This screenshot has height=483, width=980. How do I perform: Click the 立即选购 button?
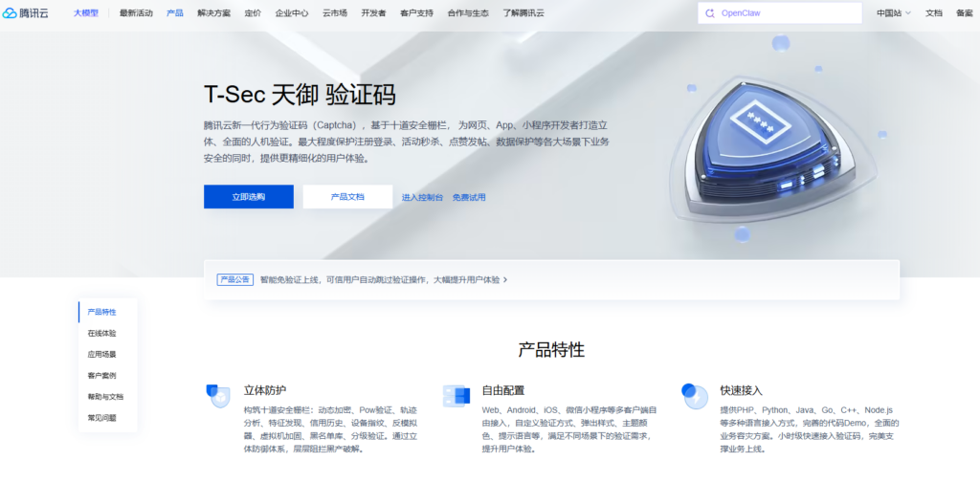click(x=249, y=197)
